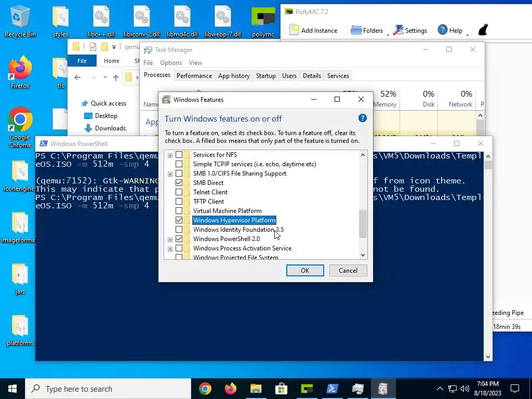
Task: Show hidden system tray icons
Action: 440,389
